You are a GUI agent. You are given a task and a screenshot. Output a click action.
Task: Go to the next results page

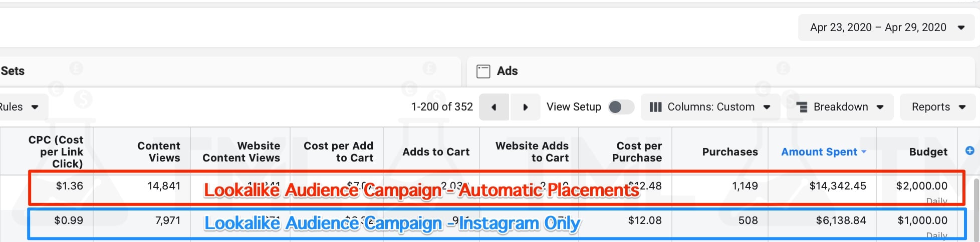pyautogui.click(x=525, y=107)
